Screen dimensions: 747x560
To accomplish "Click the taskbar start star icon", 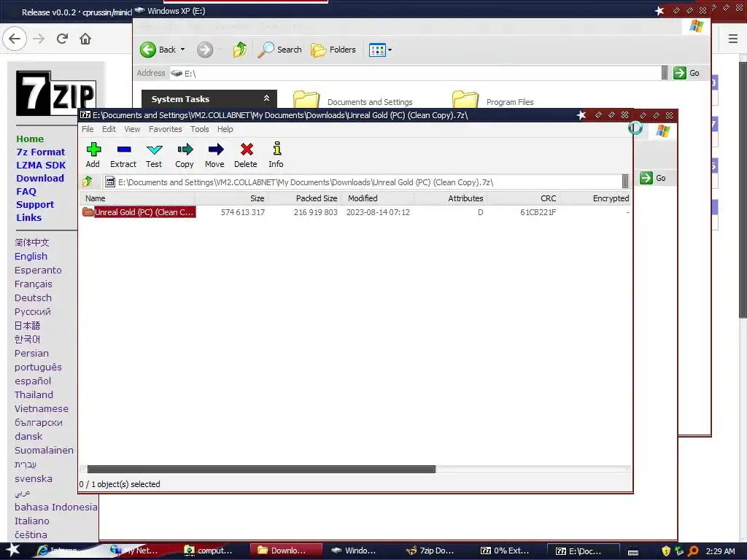I will pos(13,550).
